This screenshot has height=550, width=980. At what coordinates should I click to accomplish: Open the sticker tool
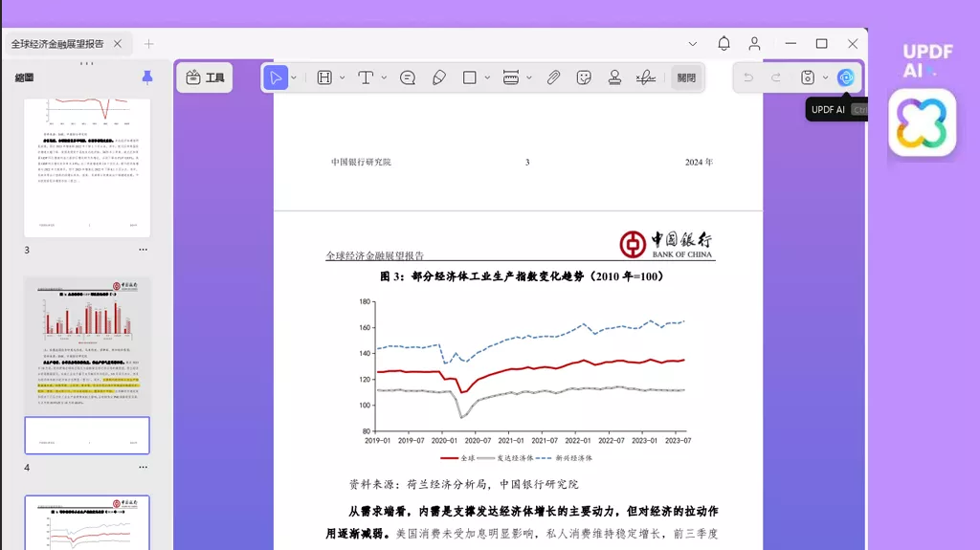[x=584, y=77]
